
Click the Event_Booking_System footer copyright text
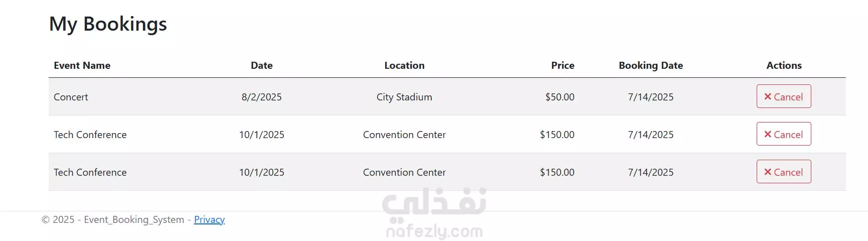(134, 219)
